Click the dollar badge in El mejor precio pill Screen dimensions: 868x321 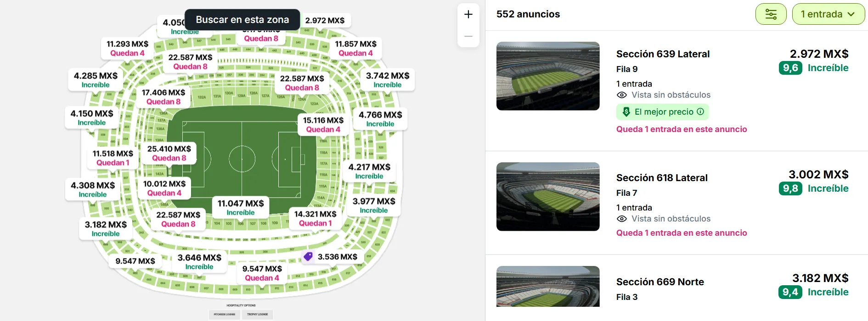(x=626, y=111)
